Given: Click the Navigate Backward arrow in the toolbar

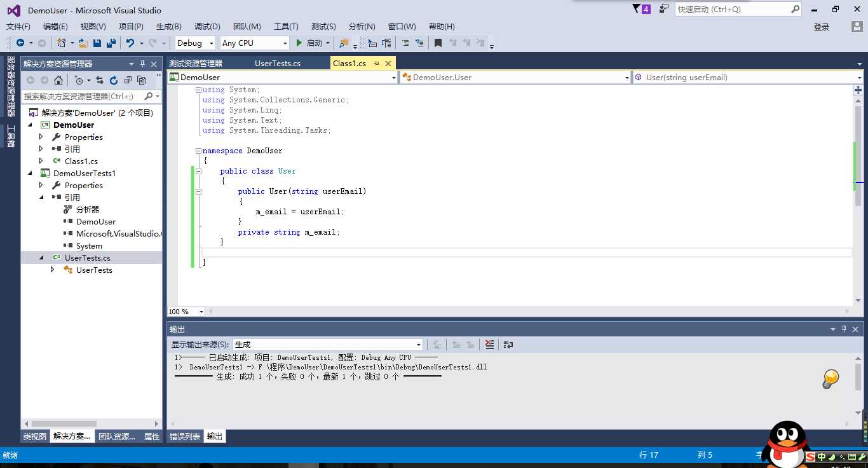Looking at the screenshot, I should tap(20, 43).
